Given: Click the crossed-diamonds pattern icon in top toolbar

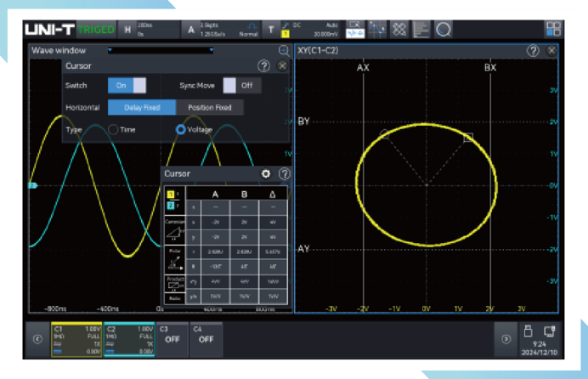Looking at the screenshot, I should [x=399, y=30].
